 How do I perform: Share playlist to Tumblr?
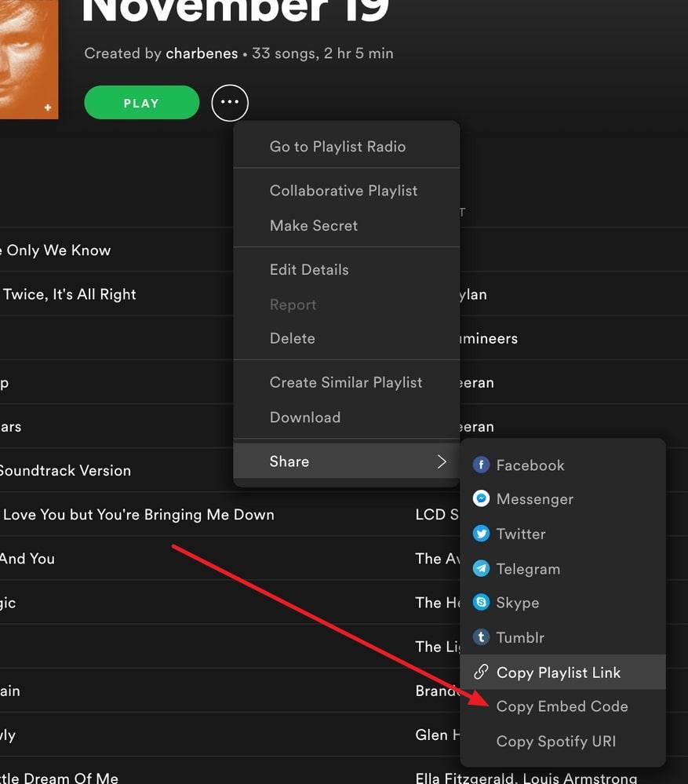pos(562,637)
